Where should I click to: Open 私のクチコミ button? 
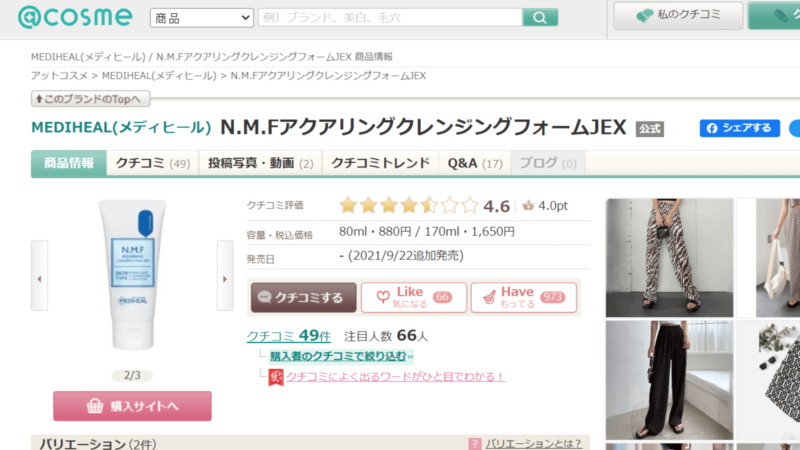point(678,15)
